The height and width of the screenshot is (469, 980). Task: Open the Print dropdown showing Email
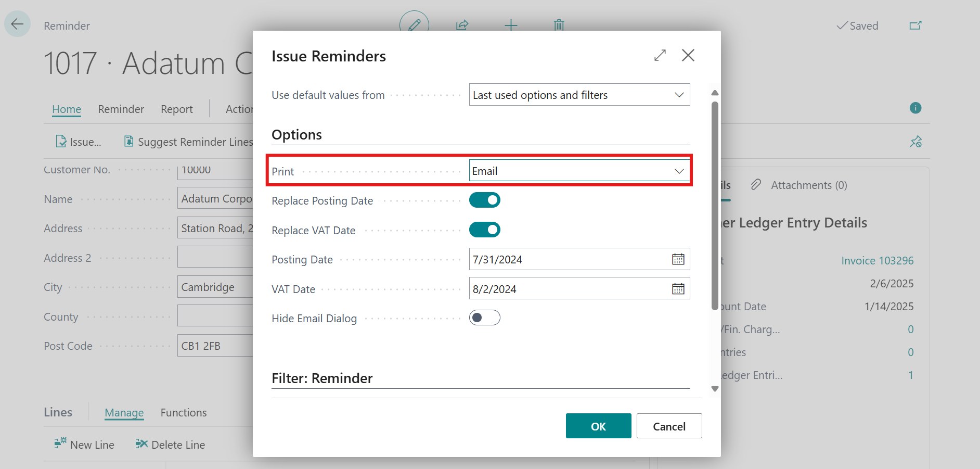pos(579,171)
